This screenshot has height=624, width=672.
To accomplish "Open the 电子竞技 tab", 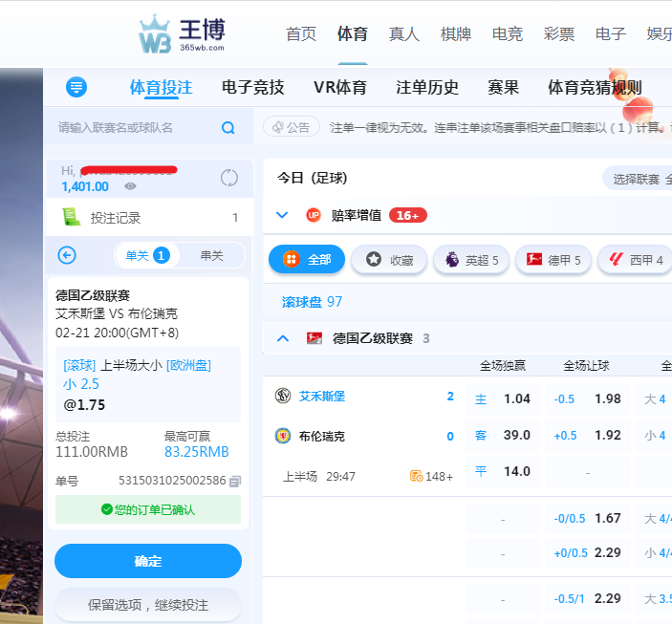I will click(252, 88).
